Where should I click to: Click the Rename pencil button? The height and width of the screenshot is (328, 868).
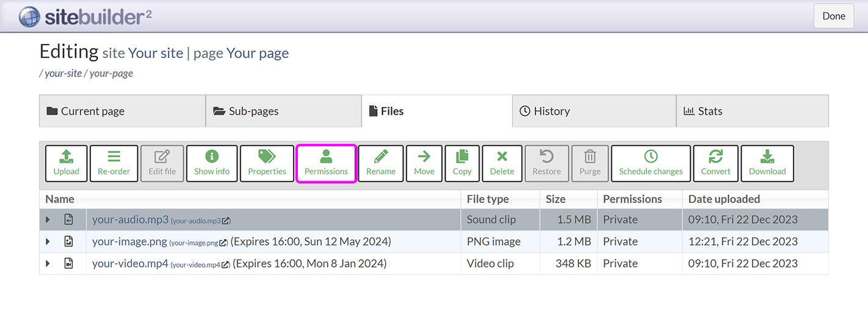381,163
